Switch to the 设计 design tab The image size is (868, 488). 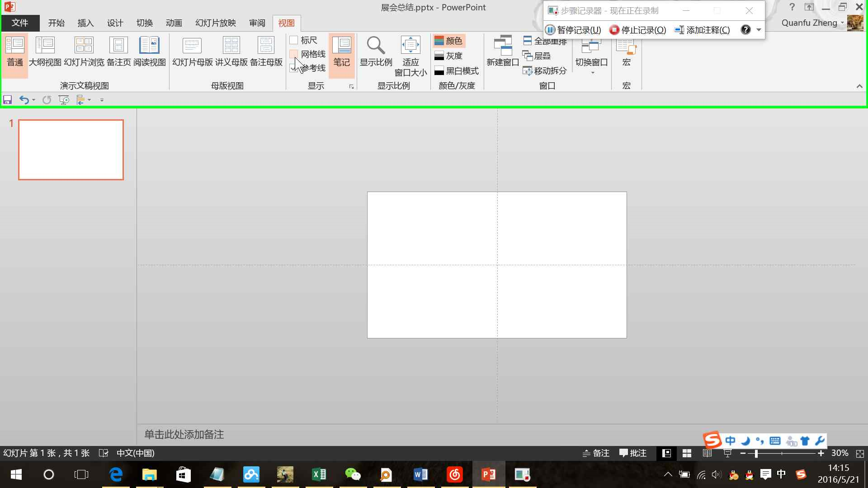pyautogui.click(x=115, y=23)
